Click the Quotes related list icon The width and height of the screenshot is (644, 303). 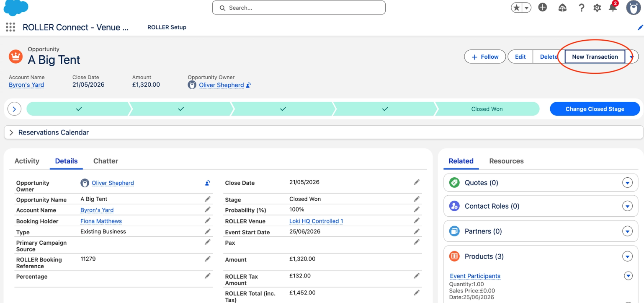(454, 183)
